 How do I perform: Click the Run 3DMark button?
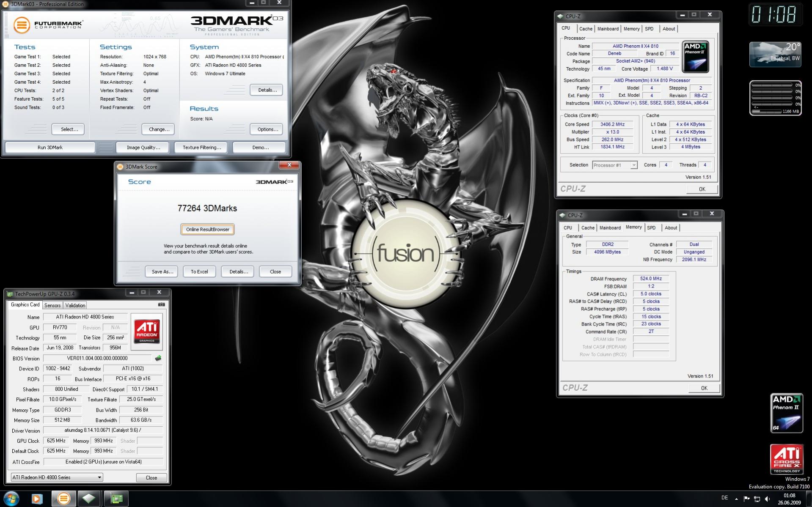50,148
